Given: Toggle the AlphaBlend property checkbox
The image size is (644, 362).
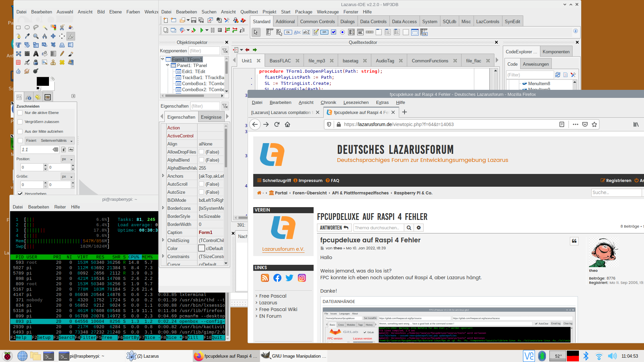Looking at the screenshot, I should pyautogui.click(x=202, y=160).
